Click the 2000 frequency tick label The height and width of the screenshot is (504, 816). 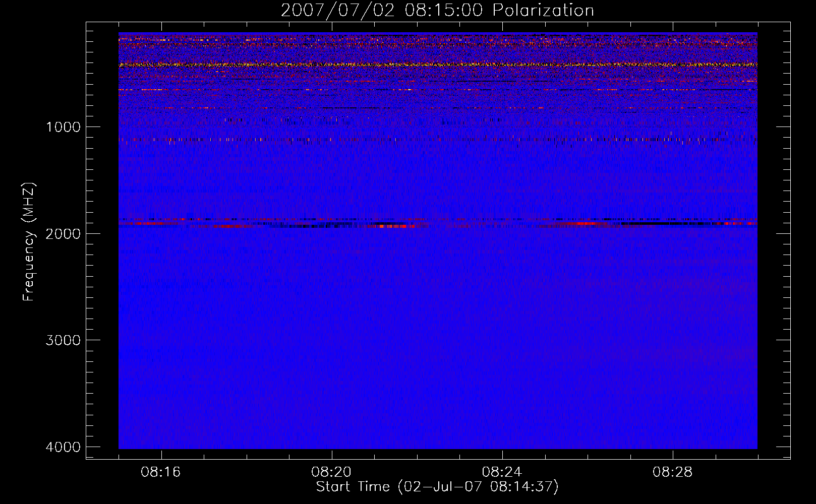pyautogui.click(x=63, y=234)
